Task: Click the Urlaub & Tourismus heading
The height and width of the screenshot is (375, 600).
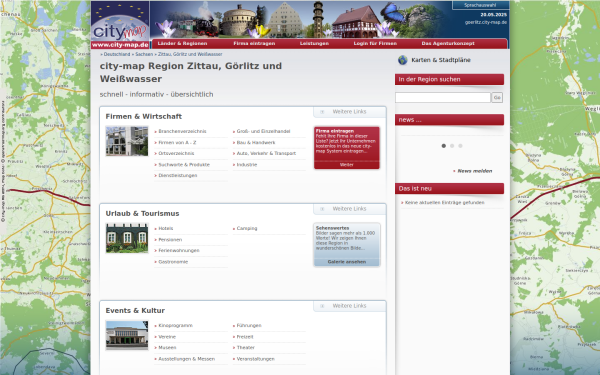Action: pos(142,214)
